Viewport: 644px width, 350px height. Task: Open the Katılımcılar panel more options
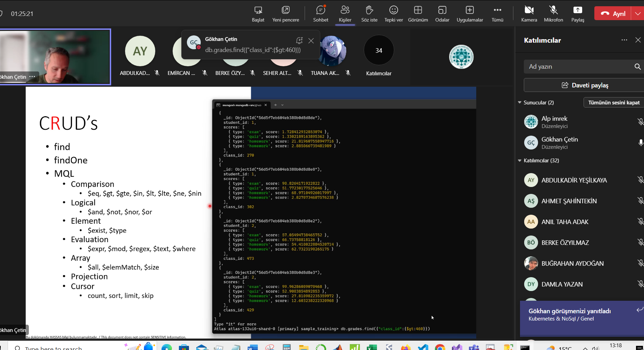pos(624,40)
